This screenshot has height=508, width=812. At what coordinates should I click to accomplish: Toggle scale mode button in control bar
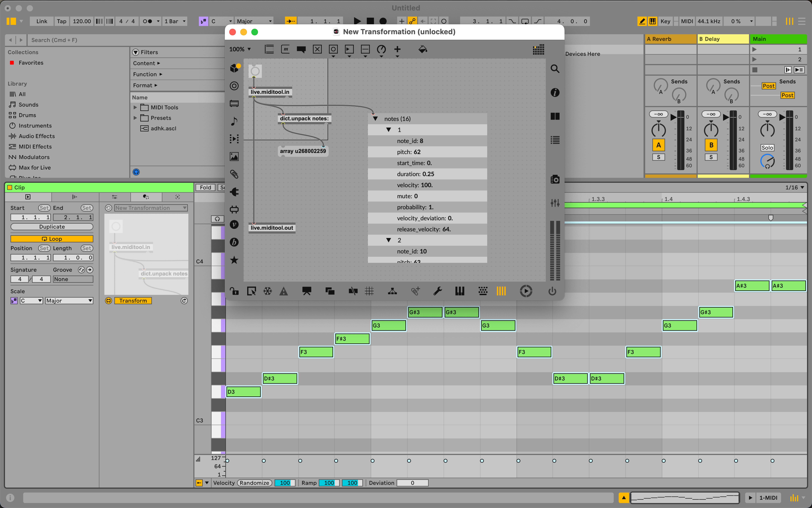(x=203, y=21)
